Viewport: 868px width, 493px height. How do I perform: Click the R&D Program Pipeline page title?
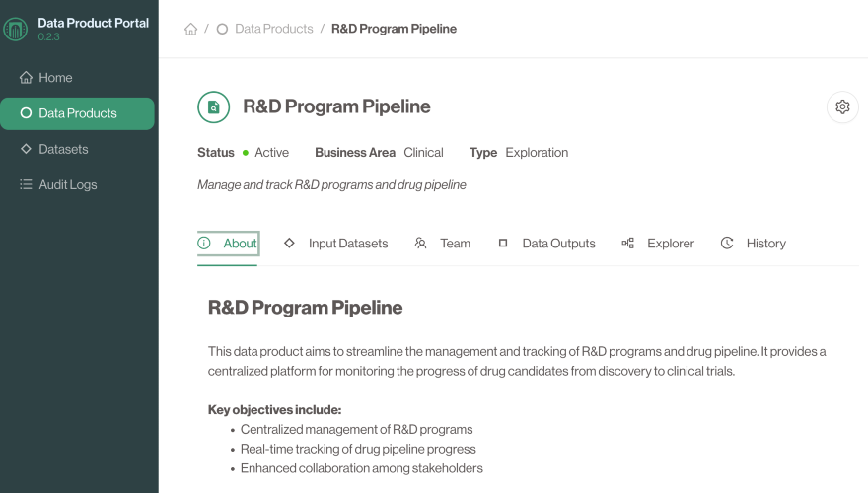tap(336, 106)
